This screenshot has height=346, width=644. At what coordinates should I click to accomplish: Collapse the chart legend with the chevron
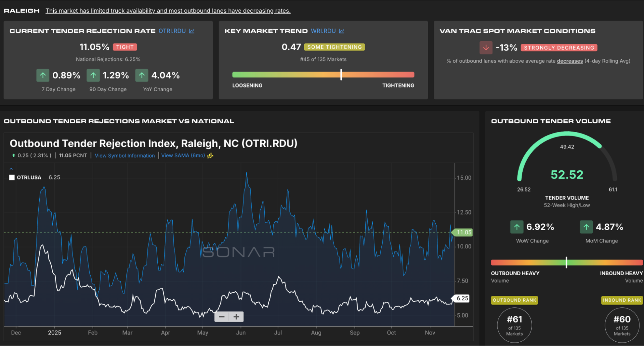[11, 169]
